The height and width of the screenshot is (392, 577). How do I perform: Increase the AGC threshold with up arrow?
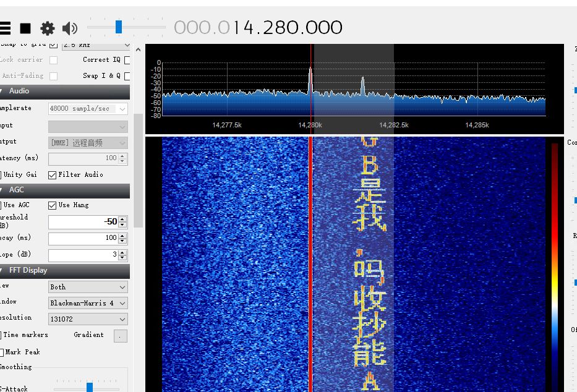(x=123, y=219)
